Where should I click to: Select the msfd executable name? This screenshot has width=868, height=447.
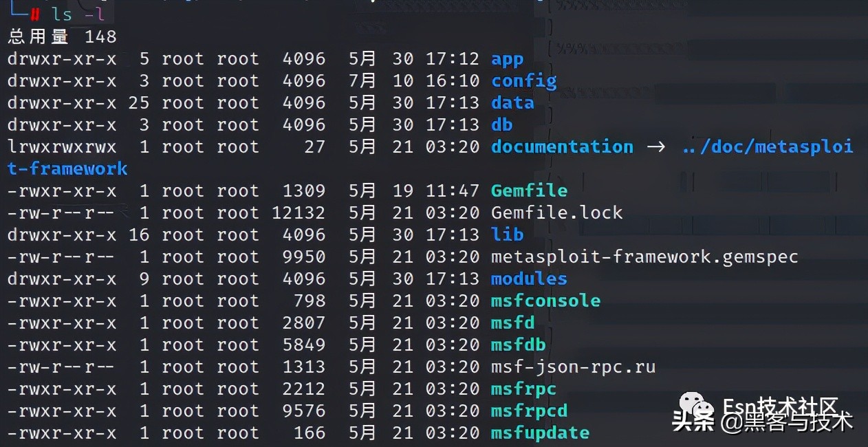click(x=512, y=323)
